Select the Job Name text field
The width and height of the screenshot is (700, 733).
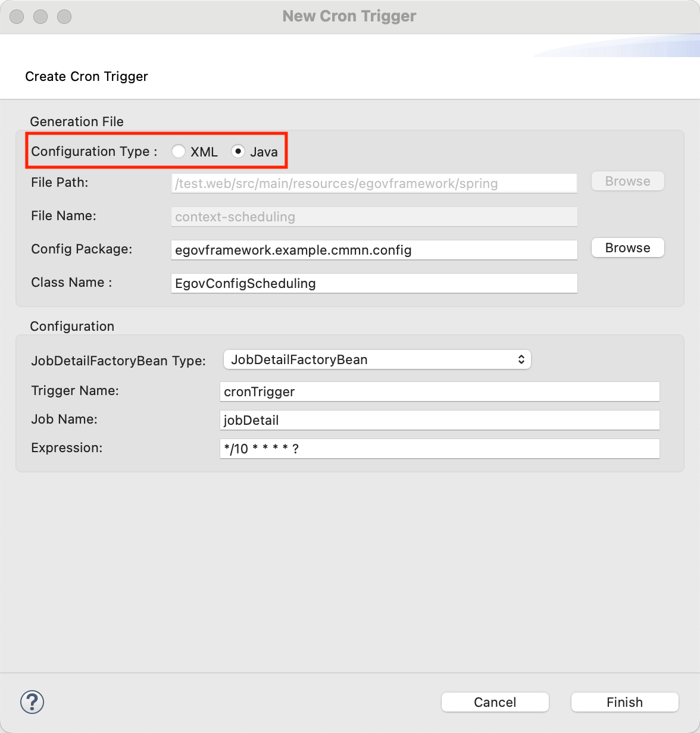point(439,420)
